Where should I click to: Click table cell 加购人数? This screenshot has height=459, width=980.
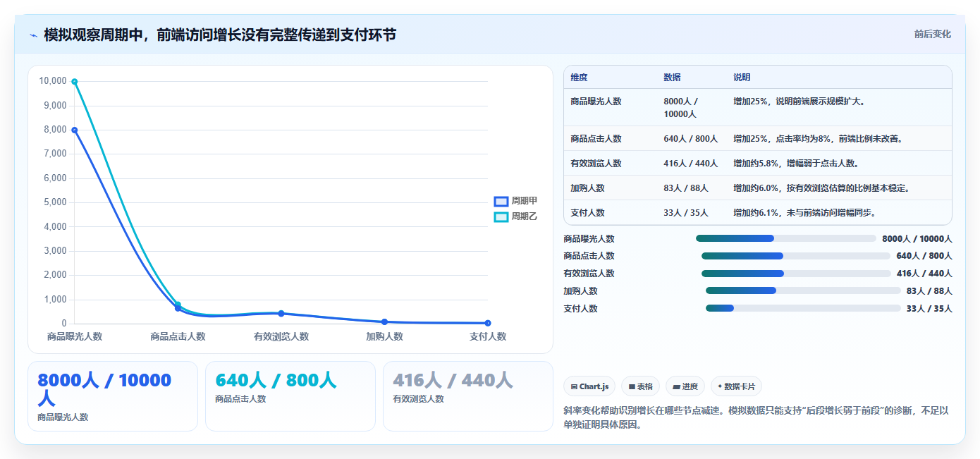tap(588, 188)
